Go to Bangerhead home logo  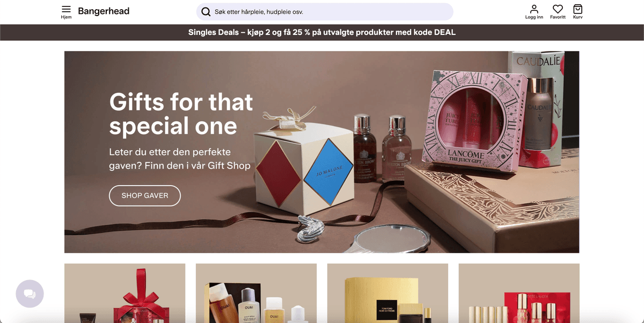(104, 11)
